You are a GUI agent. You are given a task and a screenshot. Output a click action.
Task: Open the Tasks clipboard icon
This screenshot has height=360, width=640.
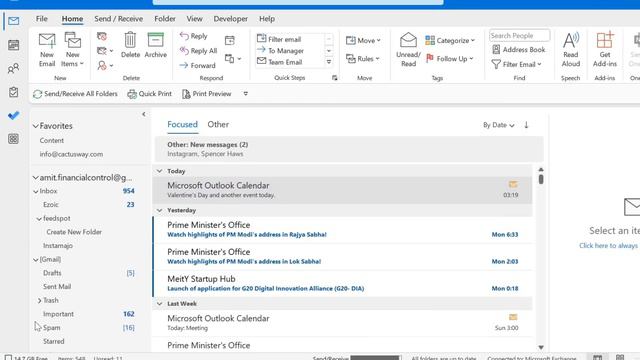pyautogui.click(x=13, y=92)
